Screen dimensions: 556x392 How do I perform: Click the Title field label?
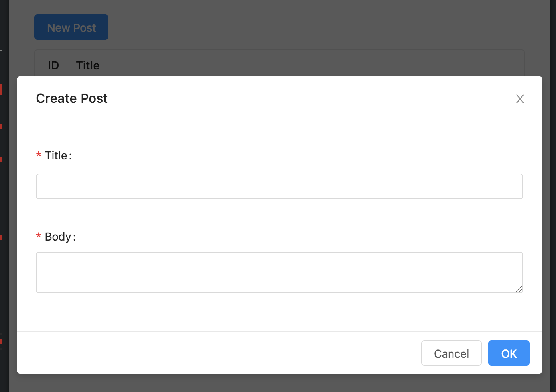click(56, 155)
